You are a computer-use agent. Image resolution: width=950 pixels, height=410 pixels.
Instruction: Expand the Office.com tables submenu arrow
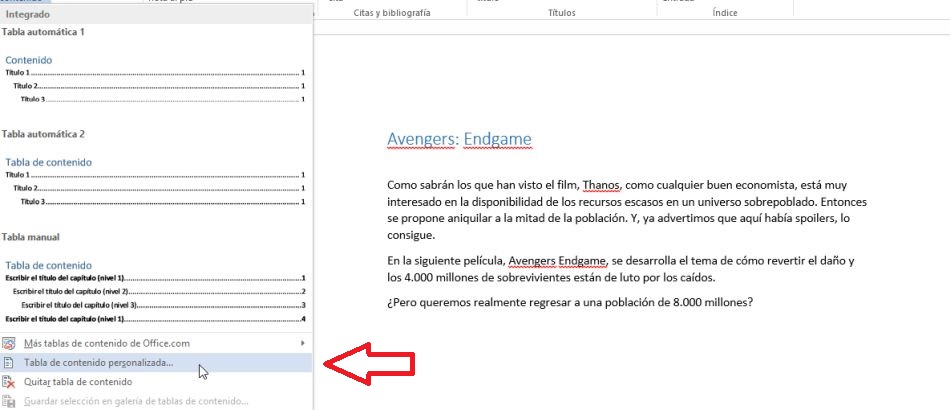[303, 343]
